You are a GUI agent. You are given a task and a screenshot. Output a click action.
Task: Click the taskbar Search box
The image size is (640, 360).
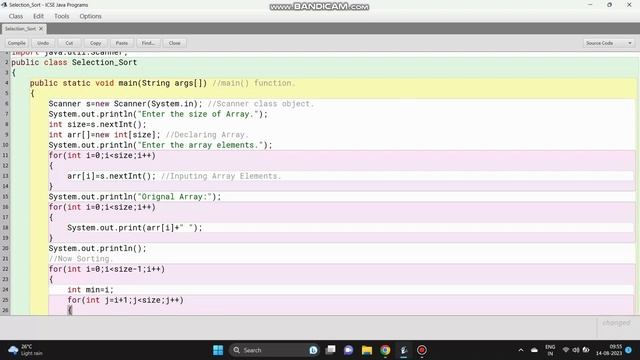click(274, 350)
